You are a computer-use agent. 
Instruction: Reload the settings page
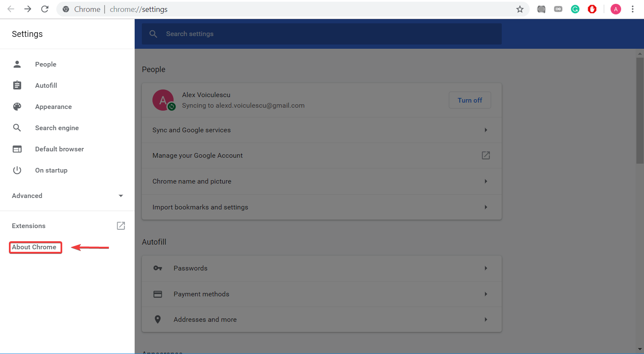45,9
